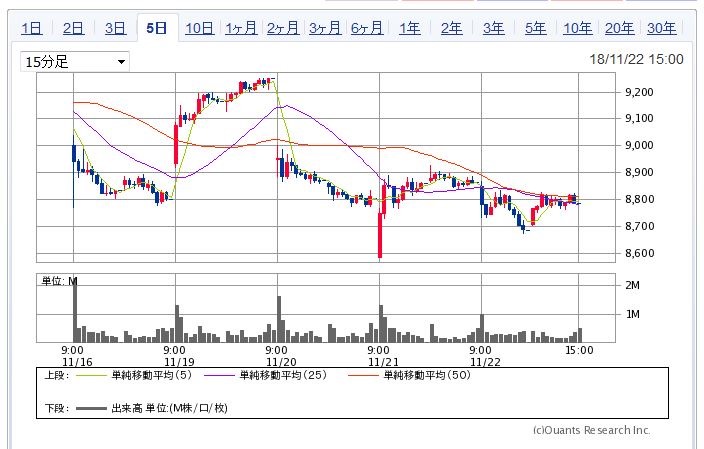Click the 出来高 volume legend entry
Screen dimensions: 704x449
click(x=152, y=408)
